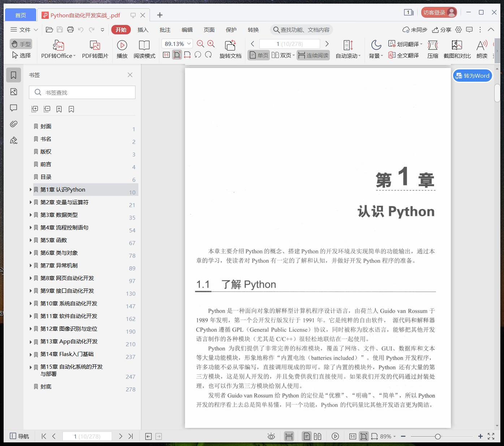Expand 第8章 网页自动化开发 bookmark
This screenshot has height=446, width=504.
pos(30,278)
